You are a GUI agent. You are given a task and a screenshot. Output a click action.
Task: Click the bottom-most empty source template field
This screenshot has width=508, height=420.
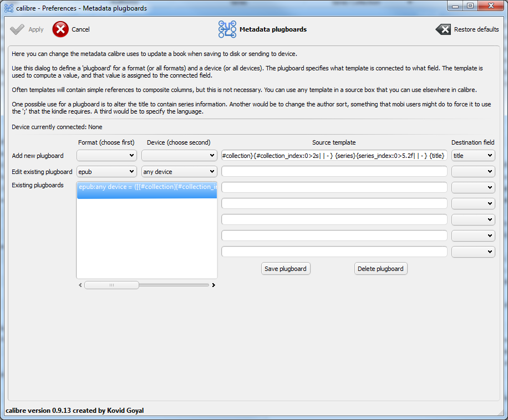click(334, 252)
